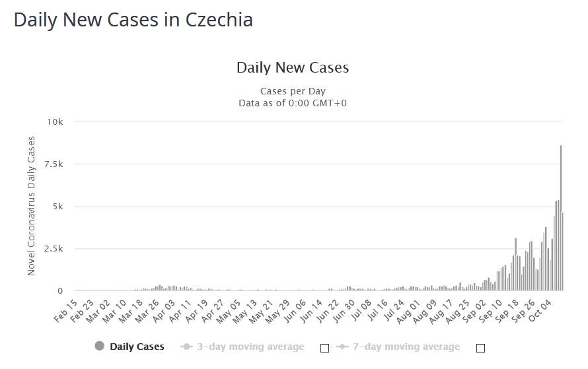
Task: Click the 10k y-axis label
Action: (x=54, y=122)
